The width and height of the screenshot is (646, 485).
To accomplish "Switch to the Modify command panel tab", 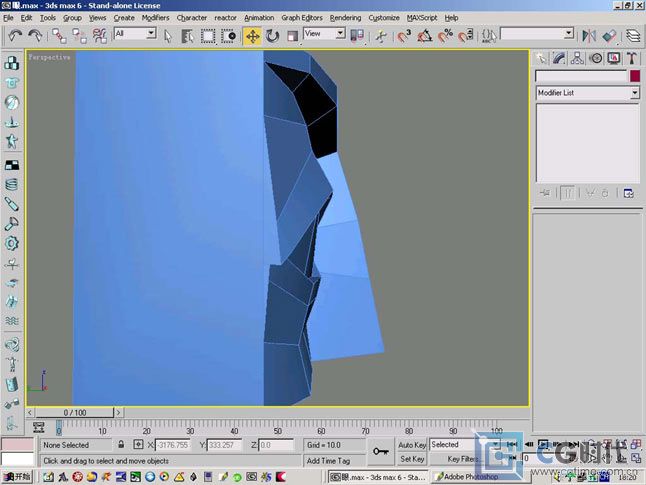I will (559, 59).
